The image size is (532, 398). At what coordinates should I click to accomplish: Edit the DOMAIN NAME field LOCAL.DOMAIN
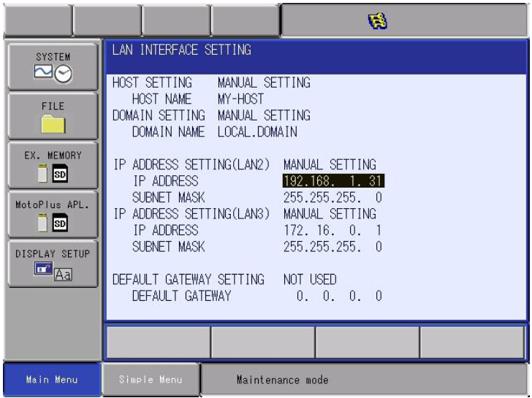click(x=257, y=132)
